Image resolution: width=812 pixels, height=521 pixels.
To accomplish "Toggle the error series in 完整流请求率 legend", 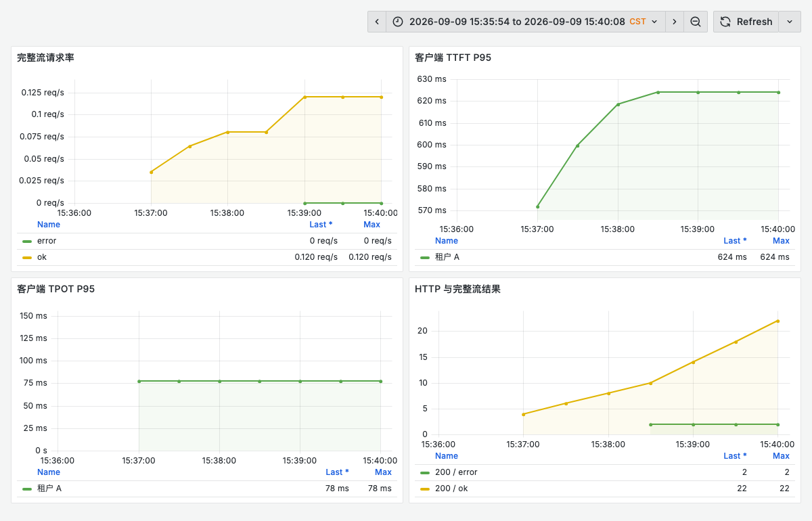I will 47,241.
